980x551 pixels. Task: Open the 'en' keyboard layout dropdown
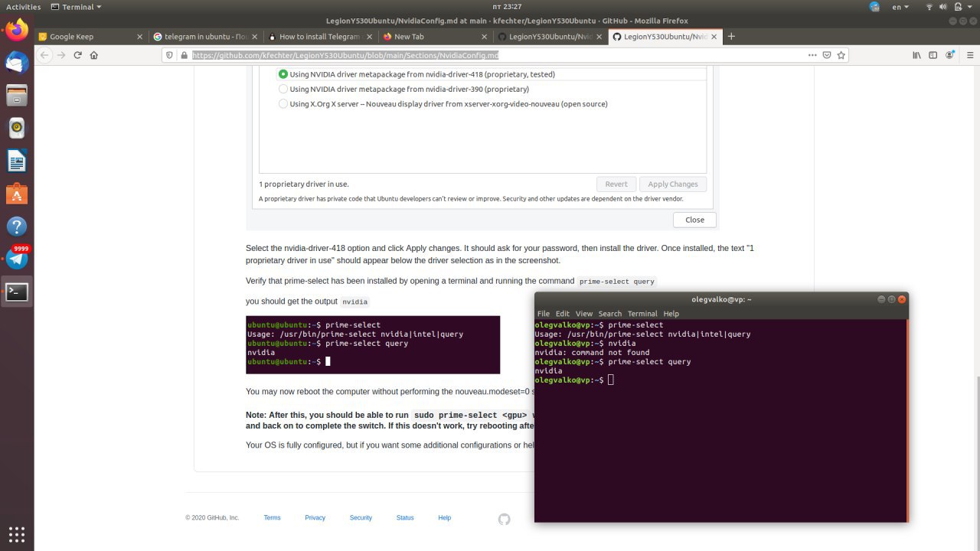click(x=900, y=7)
